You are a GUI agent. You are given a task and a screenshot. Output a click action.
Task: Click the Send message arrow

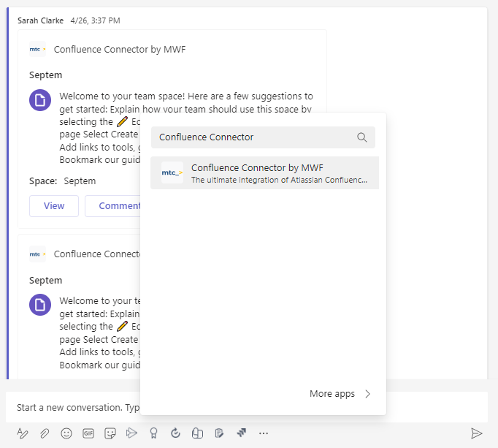pos(476,433)
